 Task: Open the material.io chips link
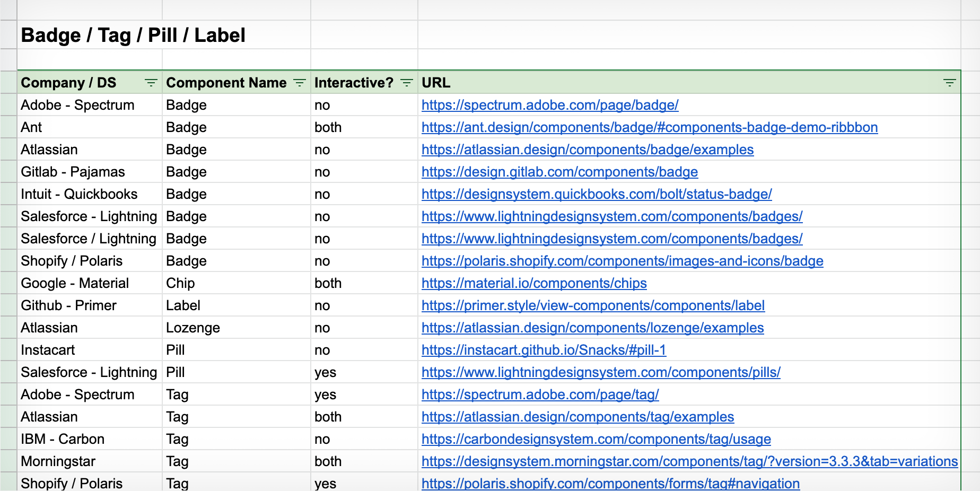tap(534, 283)
